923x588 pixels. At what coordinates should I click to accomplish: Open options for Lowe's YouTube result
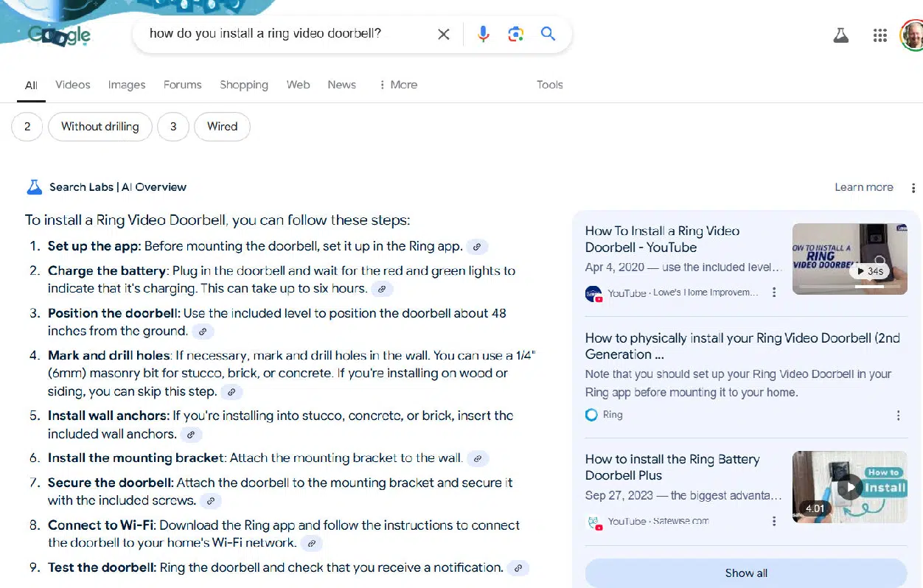tap(773, 293)
